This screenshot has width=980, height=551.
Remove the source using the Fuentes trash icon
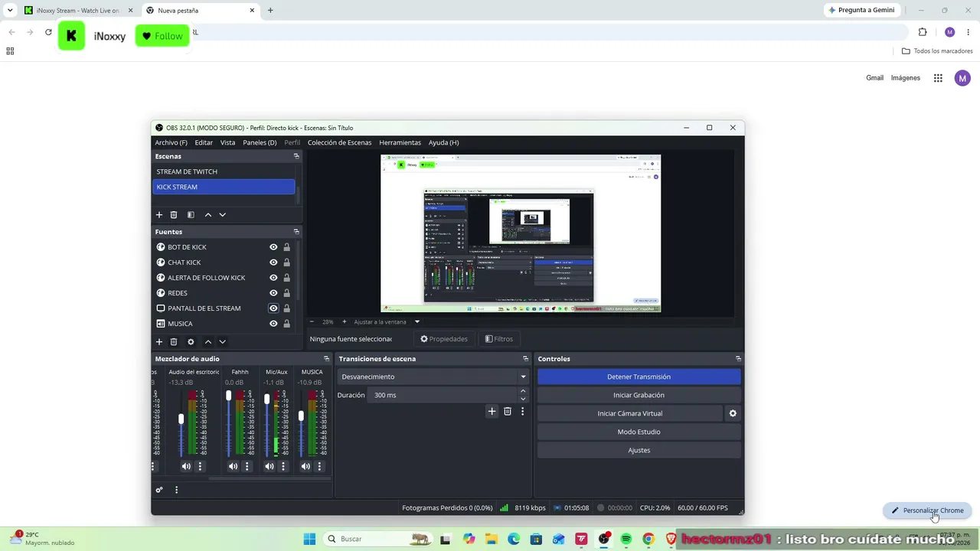coord(174,342)
